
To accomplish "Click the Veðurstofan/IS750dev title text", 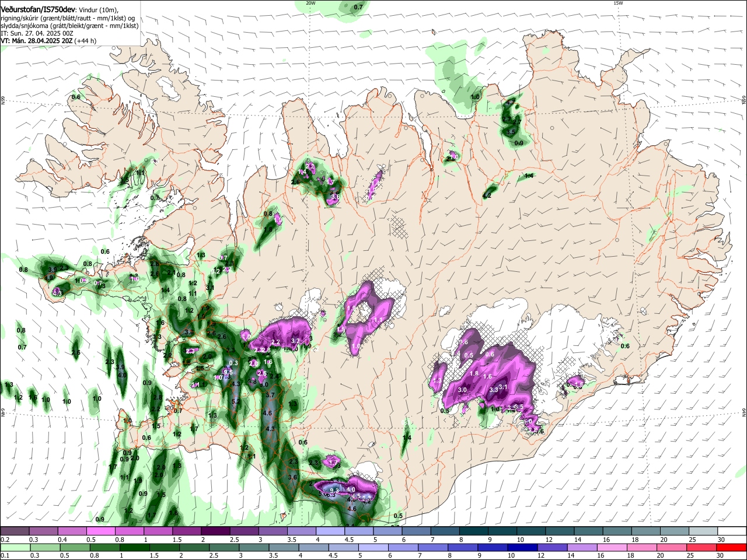I will [38, 10].
